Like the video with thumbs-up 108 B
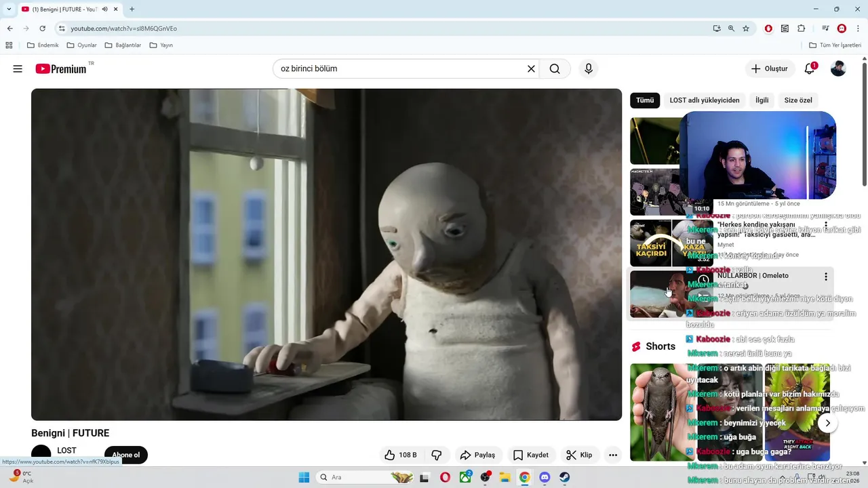This screenshot has height=488, width=868. (401, 455)
